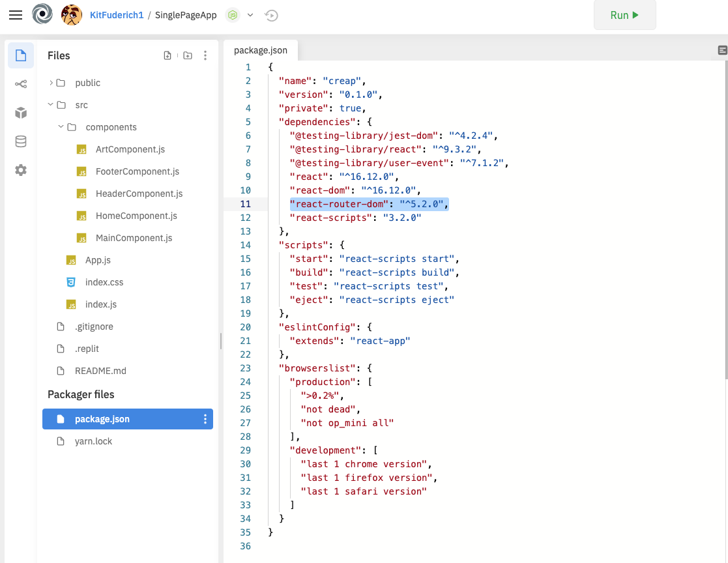Click the "react-scripts": "3.2.0" line
This screenshot has width=728, height=563.
(355, 218)
